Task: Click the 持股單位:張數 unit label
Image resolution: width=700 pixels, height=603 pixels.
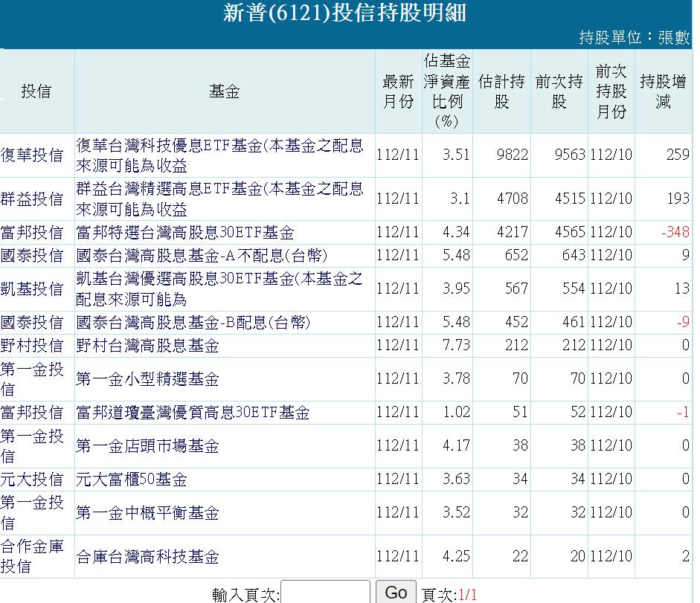Action: (x=635, y=37)
